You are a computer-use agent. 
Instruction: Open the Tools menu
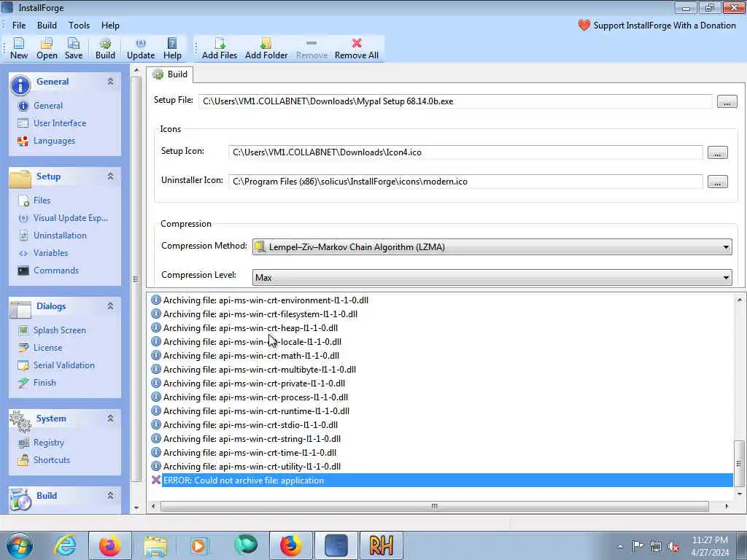coord(79,26)
